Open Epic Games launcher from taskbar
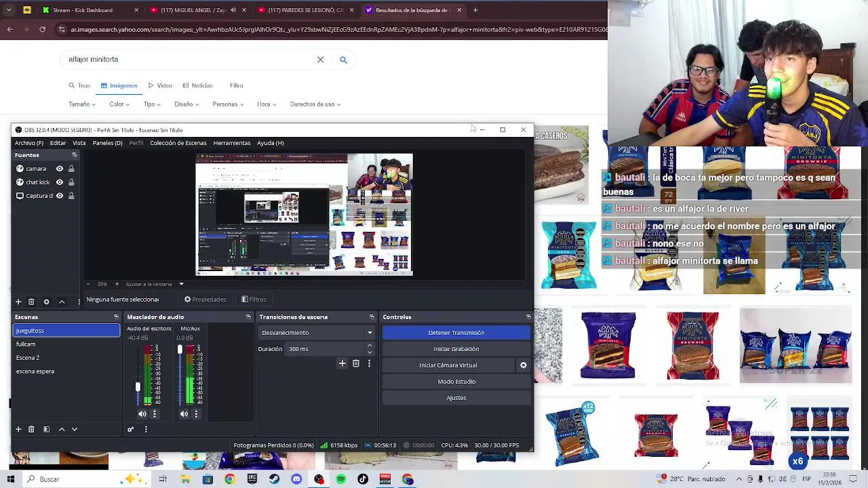Screen dimensions: 868x488 (252, 479)
